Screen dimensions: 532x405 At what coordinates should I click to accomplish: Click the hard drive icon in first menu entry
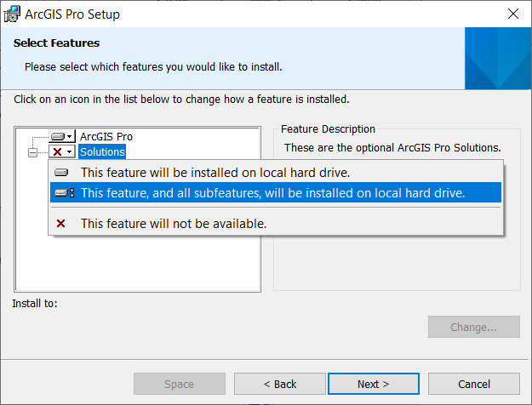[61, 173]
